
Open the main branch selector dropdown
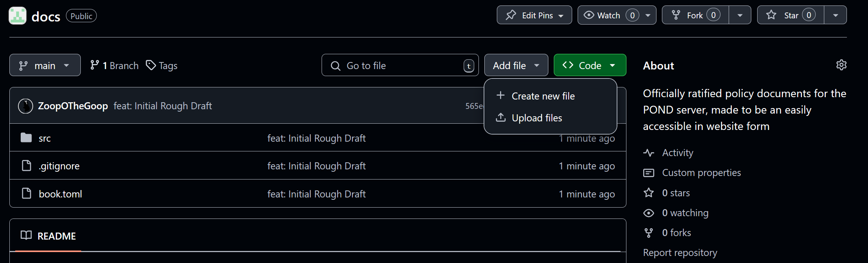(x=45, y=65)
